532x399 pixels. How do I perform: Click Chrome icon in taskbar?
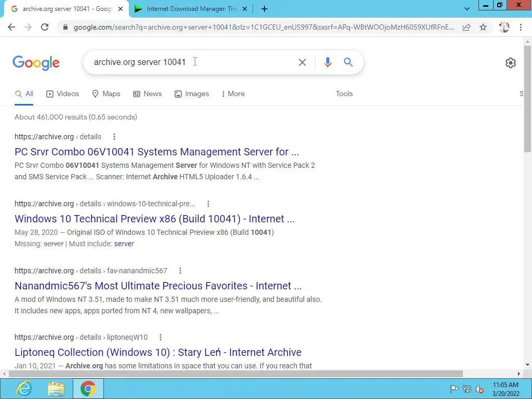point(88,389)
